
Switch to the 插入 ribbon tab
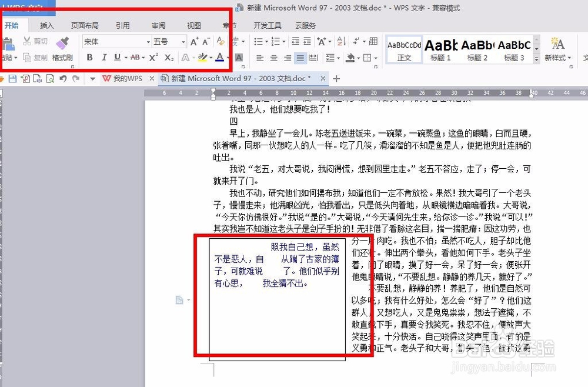tap(46, 25)
